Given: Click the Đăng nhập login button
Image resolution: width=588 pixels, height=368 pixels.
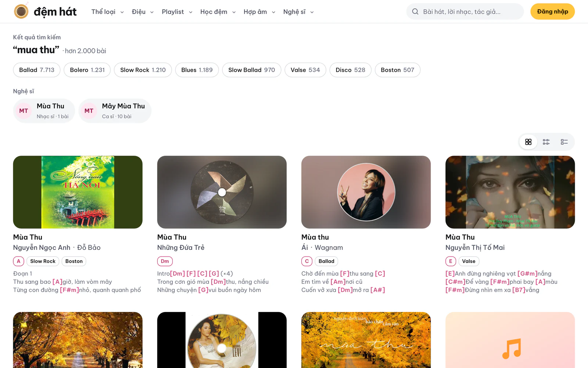Looking at the screenshot, I should 553,11.
